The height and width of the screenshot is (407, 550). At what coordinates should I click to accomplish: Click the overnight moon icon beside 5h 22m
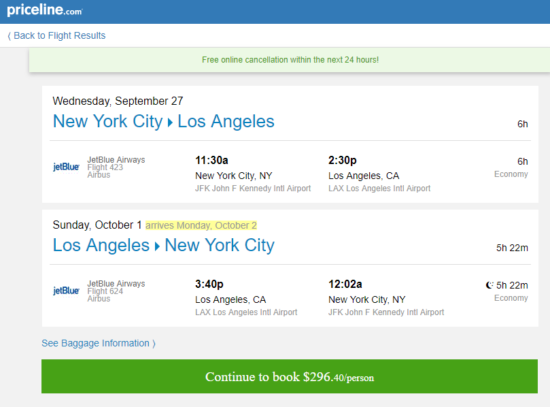click(x=489, y=285)
